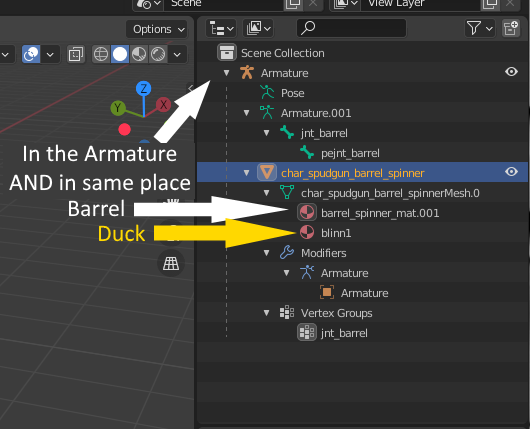Hide Armature object via eye icon
Viewport: 530px width, 429px height.
point(511,72)
